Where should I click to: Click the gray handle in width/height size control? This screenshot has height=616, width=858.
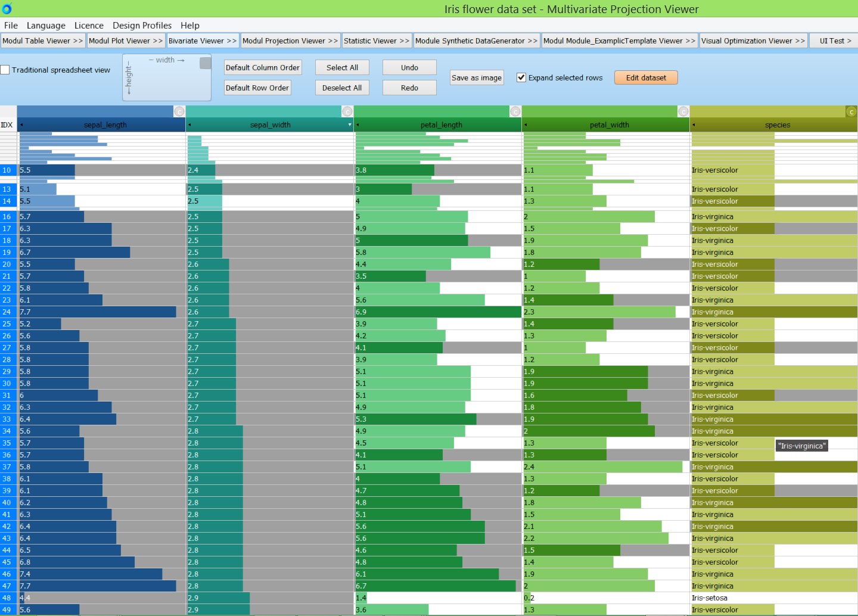click(205, 63)
